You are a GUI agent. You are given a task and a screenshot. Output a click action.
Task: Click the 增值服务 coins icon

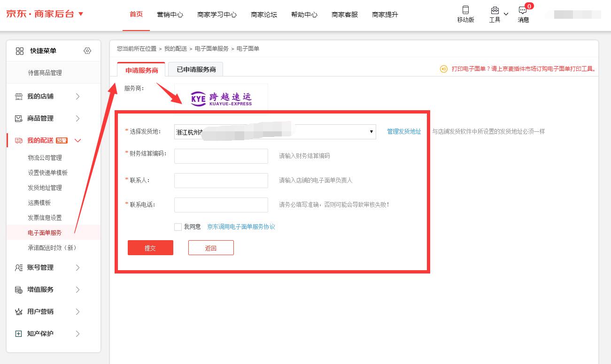point(19,289)
